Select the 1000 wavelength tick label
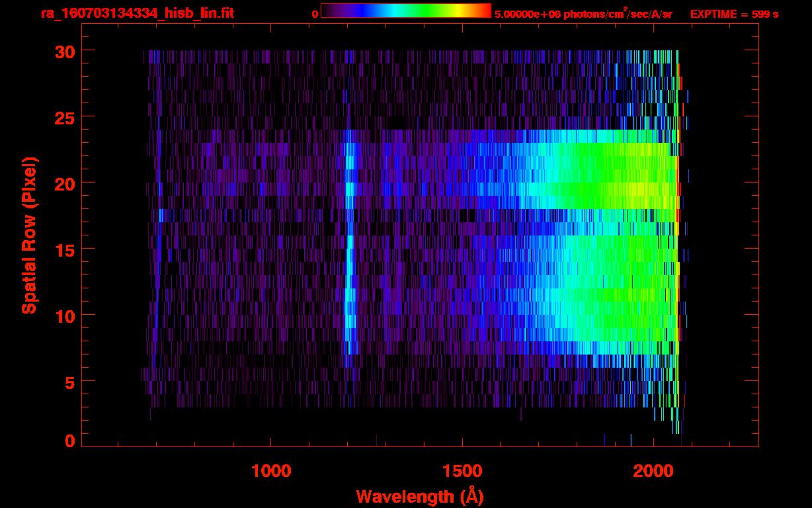 271,471
